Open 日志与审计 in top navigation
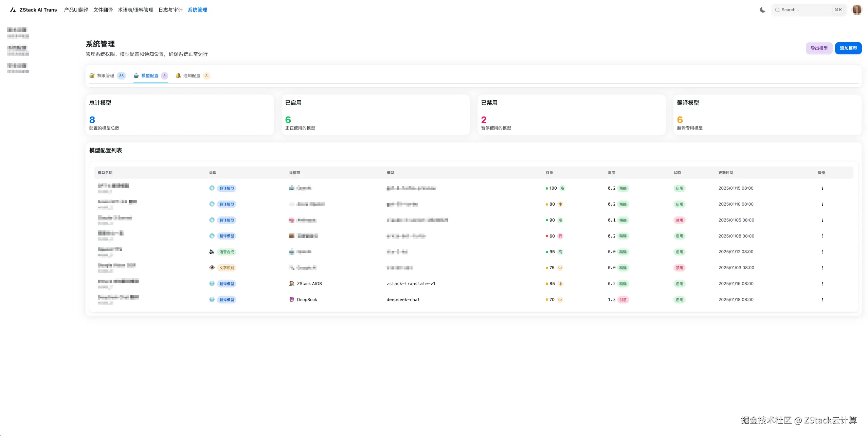This screenshot has width=868, height=436. click(x=170, y=10)
